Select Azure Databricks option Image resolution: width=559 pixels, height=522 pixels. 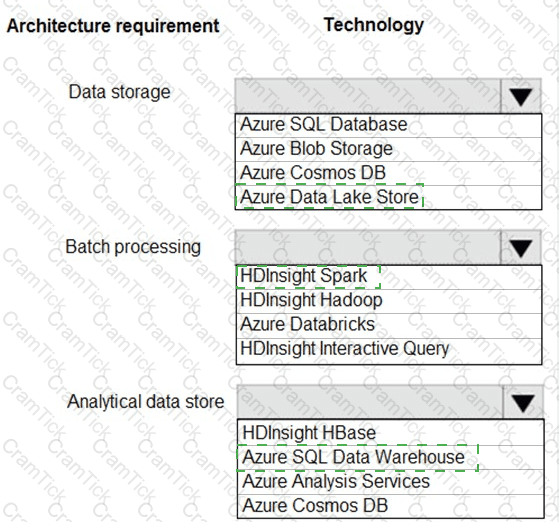coord(389,326)
